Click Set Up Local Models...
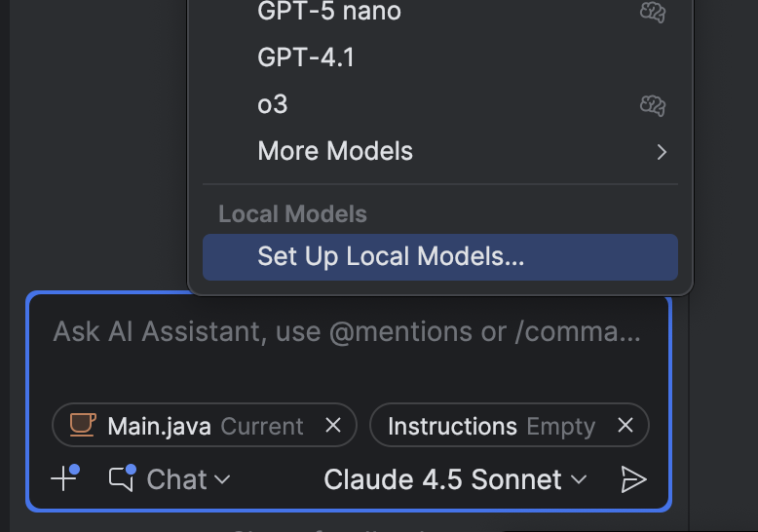 pyautogui.click(x=391, y=256)
